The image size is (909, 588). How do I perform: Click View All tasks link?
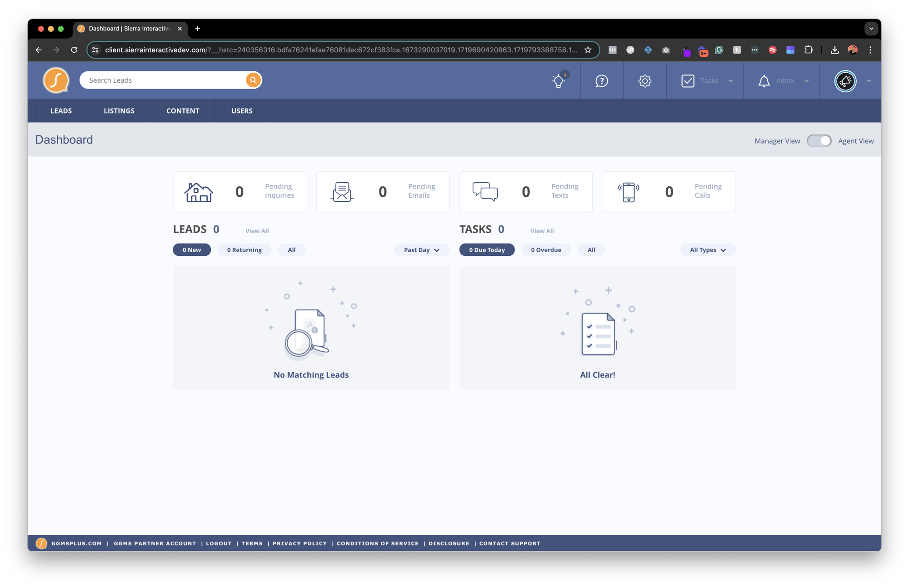pyautogui.click(x=542, y=231)
